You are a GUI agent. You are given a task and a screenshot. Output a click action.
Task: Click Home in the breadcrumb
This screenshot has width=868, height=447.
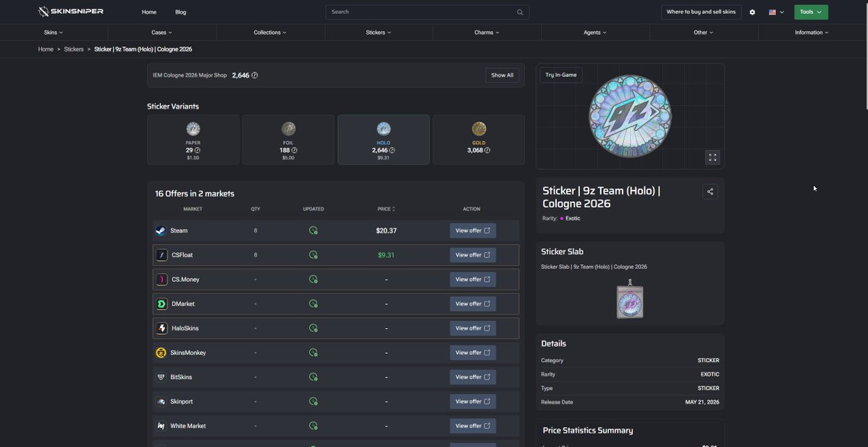coord(46,49)
